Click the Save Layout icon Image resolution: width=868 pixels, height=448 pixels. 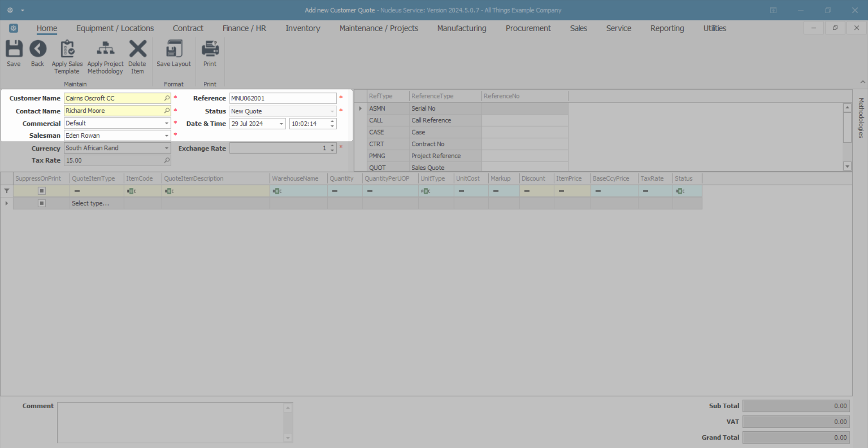tap(174, 49)
